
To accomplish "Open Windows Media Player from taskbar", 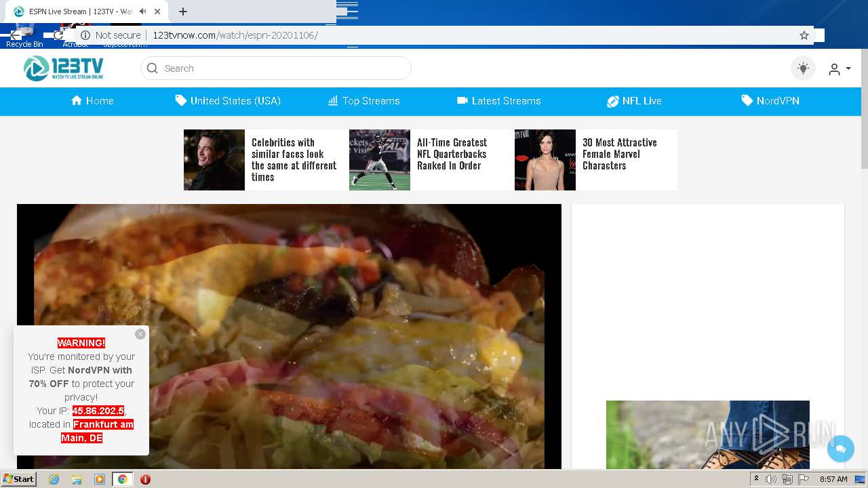I will [x=100, y=479].
